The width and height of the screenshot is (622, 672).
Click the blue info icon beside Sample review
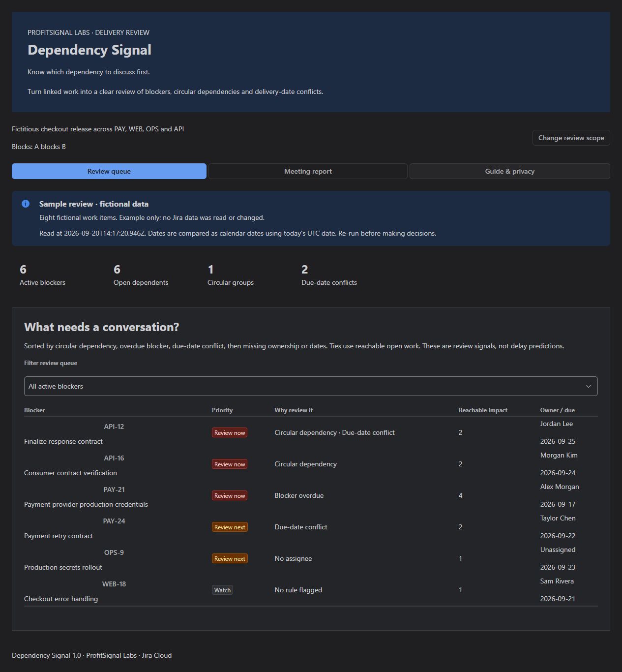[x=26, y=204]
